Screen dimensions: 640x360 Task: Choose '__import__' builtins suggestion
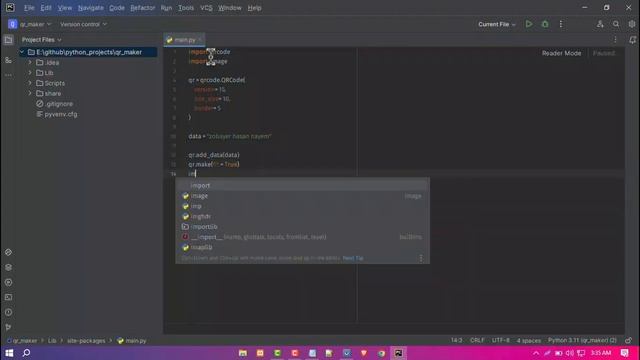click(302, 237)
